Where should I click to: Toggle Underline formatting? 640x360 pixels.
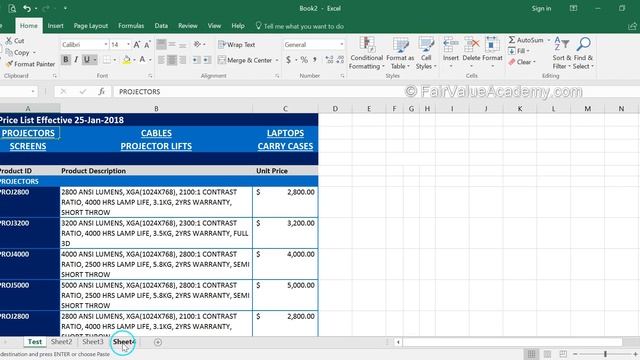click(87, 60)
